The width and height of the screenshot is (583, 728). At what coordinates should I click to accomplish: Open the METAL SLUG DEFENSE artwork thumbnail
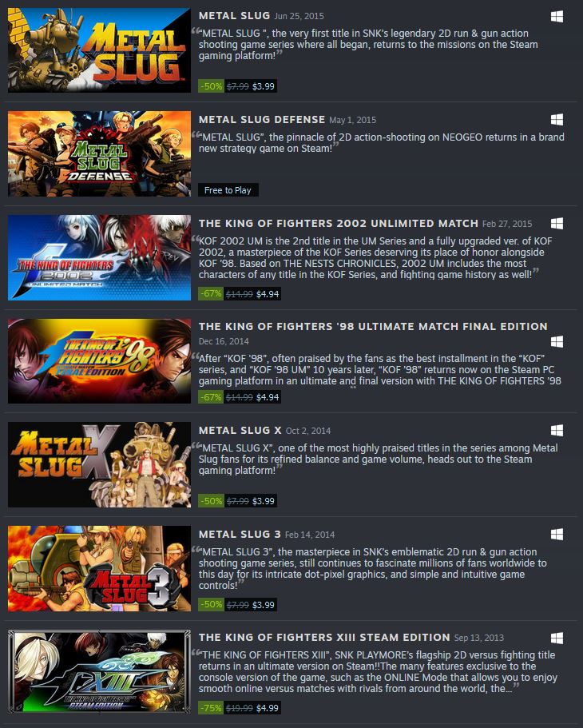click(99, 153)
